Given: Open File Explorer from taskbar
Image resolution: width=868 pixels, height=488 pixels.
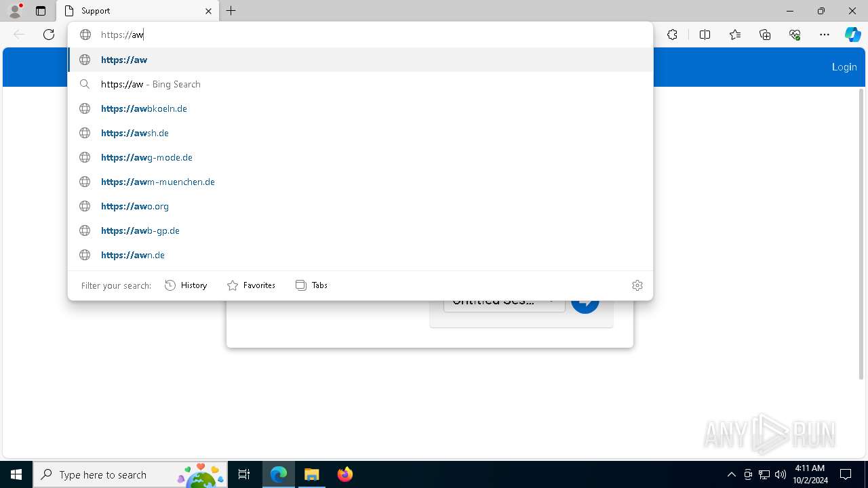Looking at the screenshot, I should pyautogui.click(x=311, y=474).
